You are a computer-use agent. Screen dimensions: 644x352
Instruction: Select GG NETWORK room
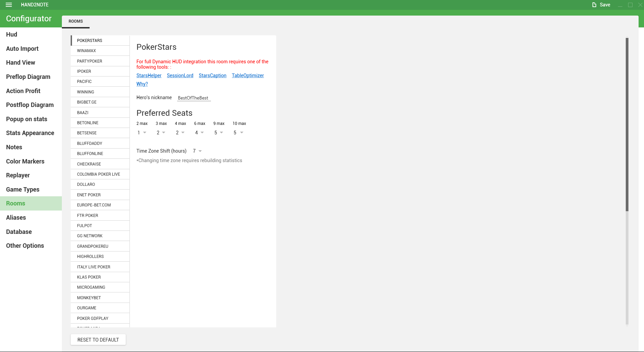[100, 236]
